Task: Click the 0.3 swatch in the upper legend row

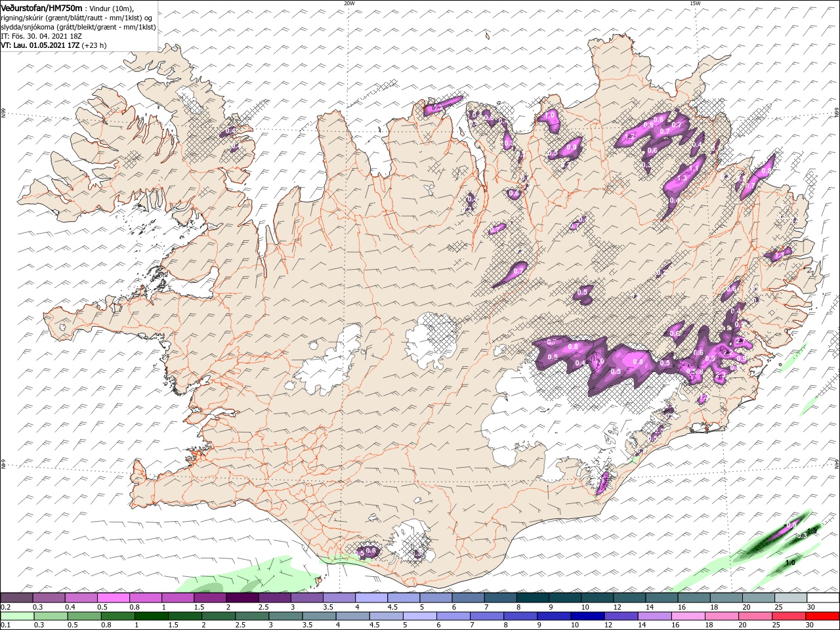Action: click(49, 598)
